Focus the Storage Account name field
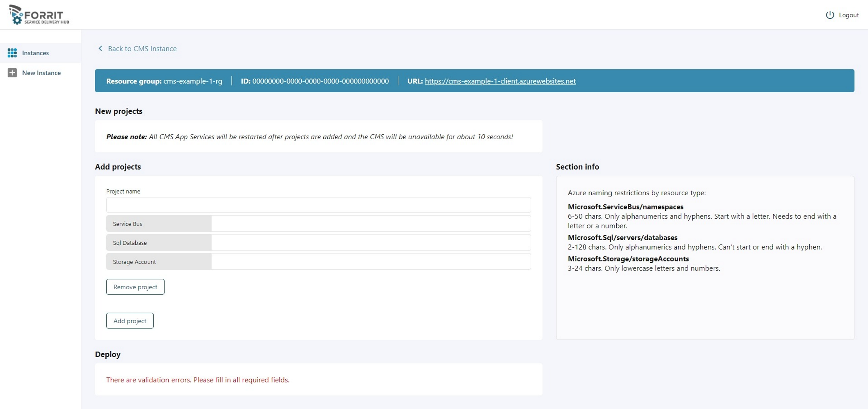 click(371, 261)
